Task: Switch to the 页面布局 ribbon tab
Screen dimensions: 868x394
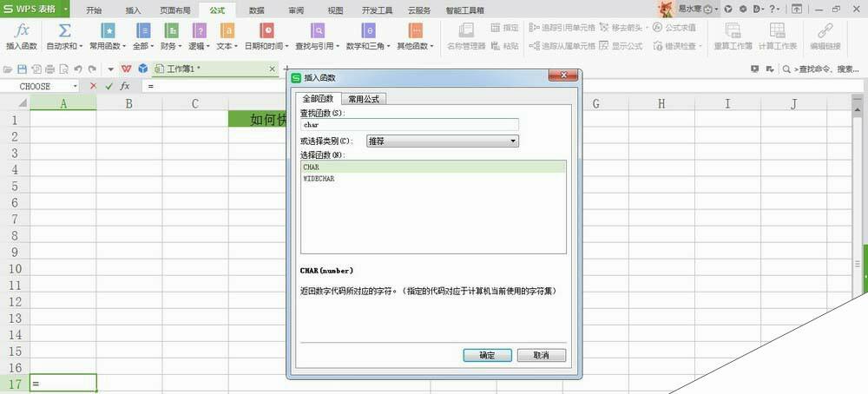Action: (x=175, y=10)
